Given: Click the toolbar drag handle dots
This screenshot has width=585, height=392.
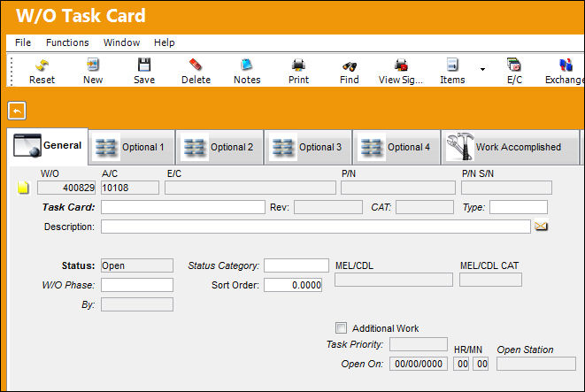Looking at the screenshot, I should point(12,71).
